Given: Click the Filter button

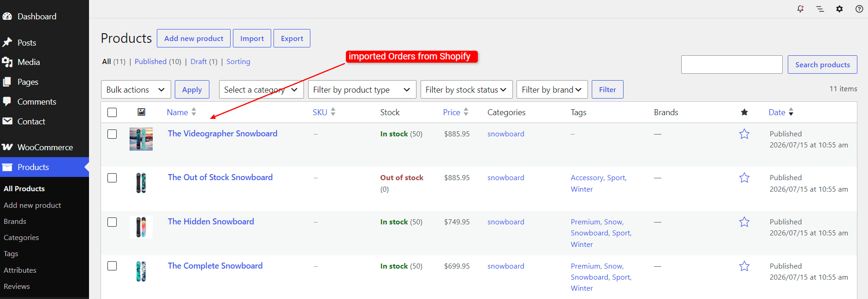Looking at the screenshot, I should tap(607, 89).
